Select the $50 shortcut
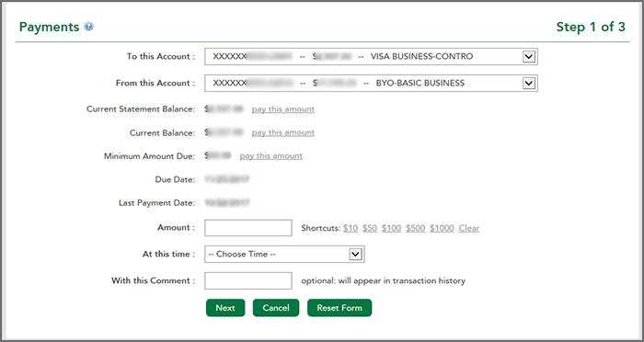This screenshot has height=342, width=644. point(370,228)
